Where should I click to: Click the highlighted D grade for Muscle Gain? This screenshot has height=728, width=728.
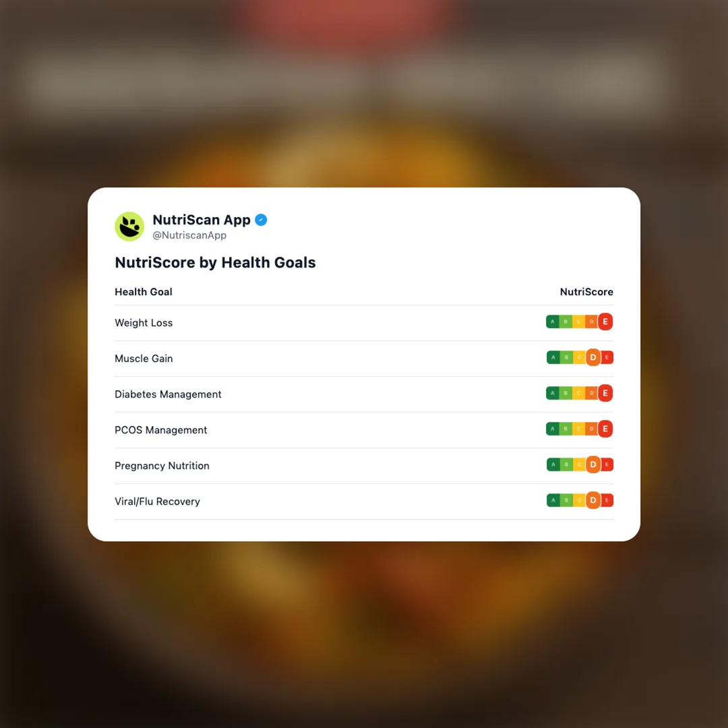click(x=593, y=358)
